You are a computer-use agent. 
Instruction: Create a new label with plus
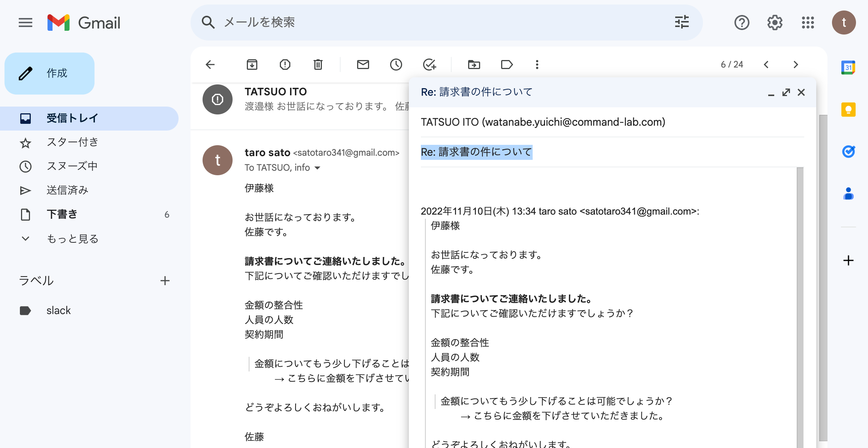pos(165,281)
